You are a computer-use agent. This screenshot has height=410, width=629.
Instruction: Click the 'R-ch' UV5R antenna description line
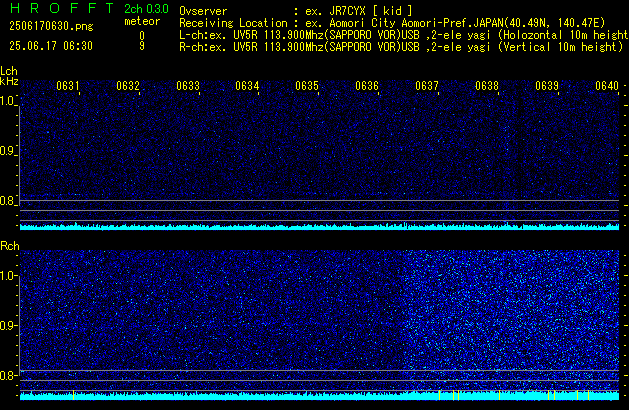tap(401, 47)
